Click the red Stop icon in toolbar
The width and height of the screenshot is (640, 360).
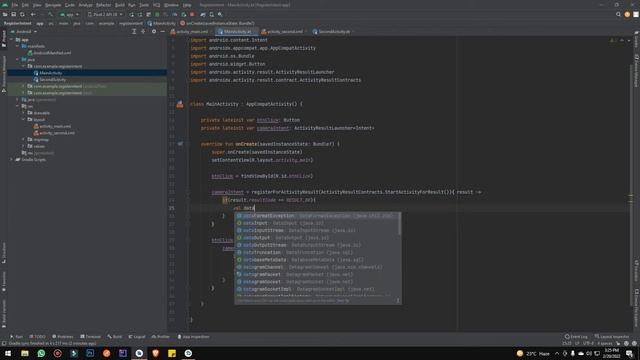[192, 14]
